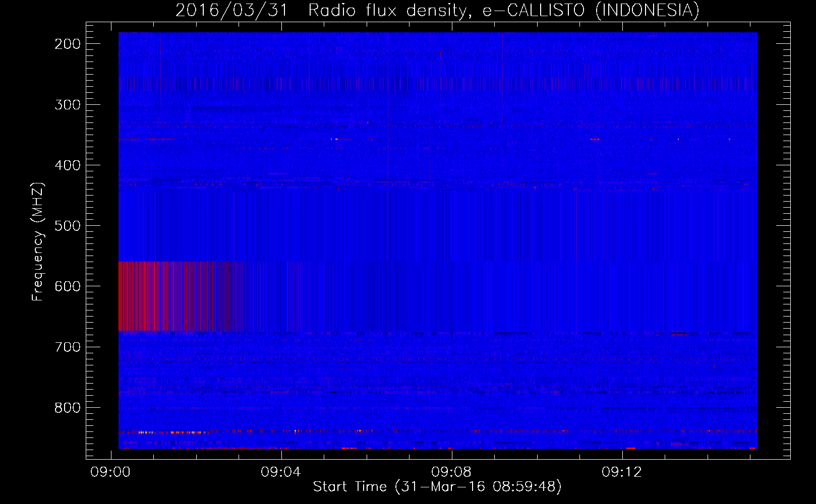
Task: Select the 500 frequency tick label
Action: tap(68, 226)
